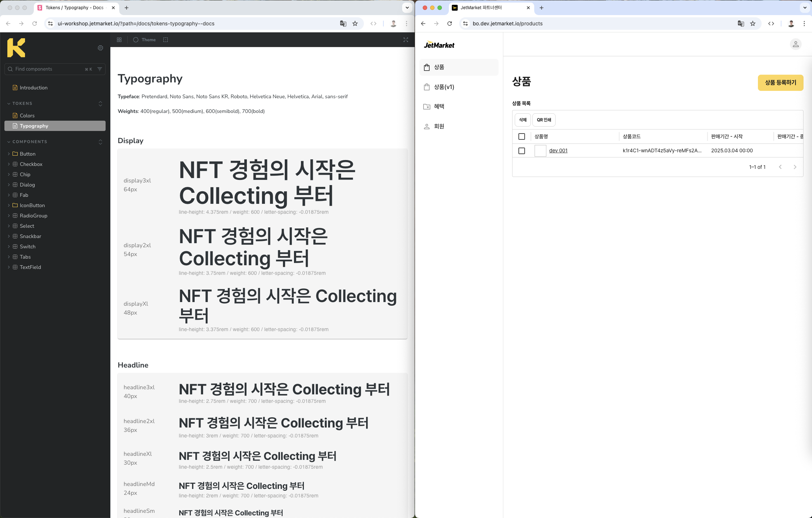Open profile avatar in Storybook browser window
This screenshot has width=812, height=518.
(x=393, y=24)
